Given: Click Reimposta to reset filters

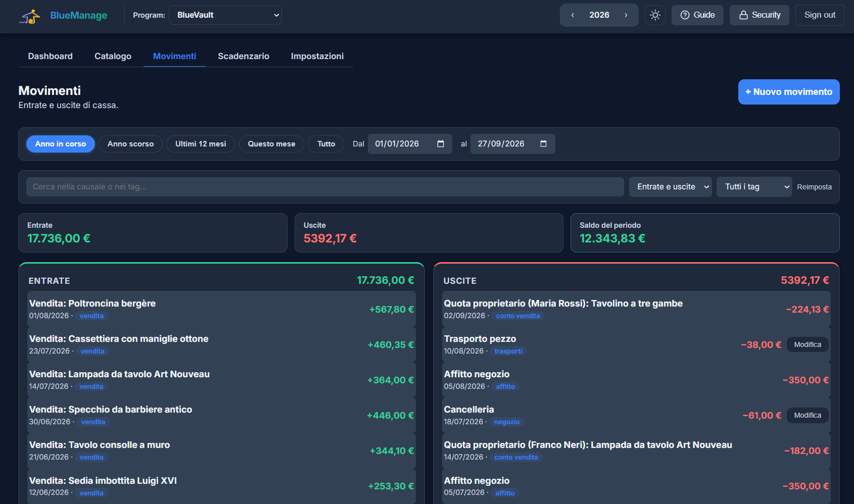Looking at the screenshot, I should click(815, 187).
